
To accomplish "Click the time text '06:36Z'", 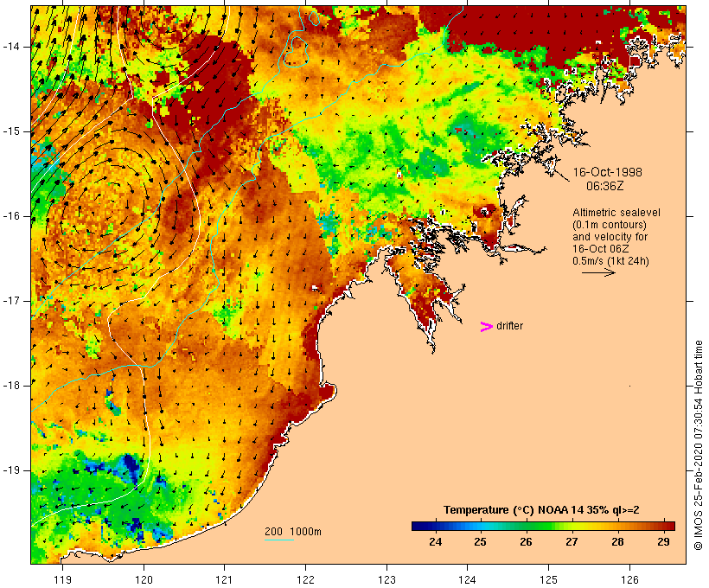I will [x=605, y=186].
